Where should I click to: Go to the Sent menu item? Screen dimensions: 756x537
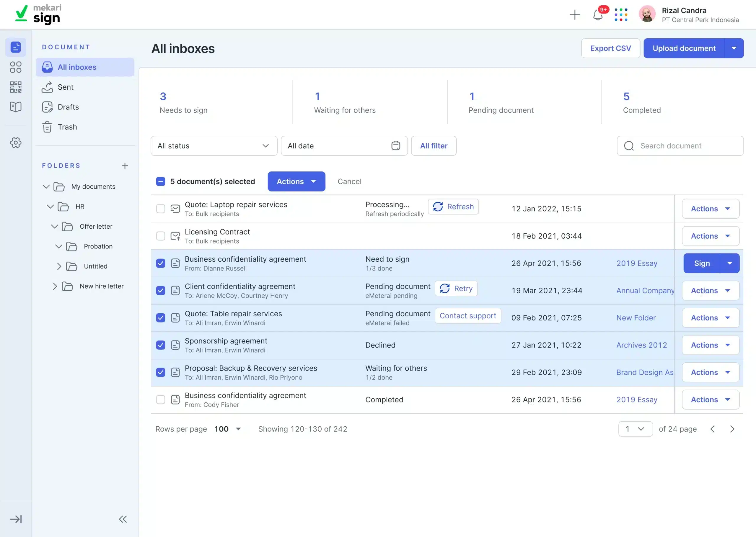66,87
